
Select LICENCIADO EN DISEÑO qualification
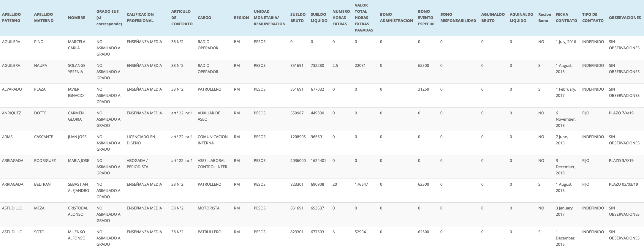[141, 140]
